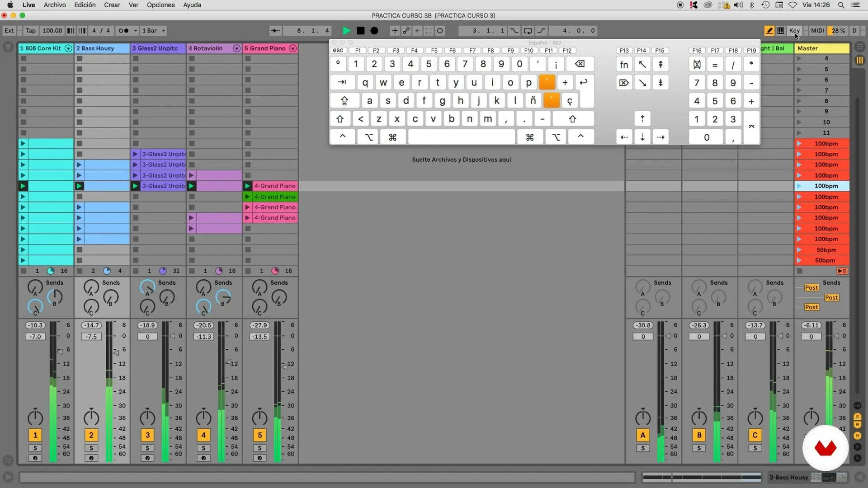Screen dimensions: 868x488
Task: Open the 1 Bar quantization dropdown
Action: (x=154, y=31)
